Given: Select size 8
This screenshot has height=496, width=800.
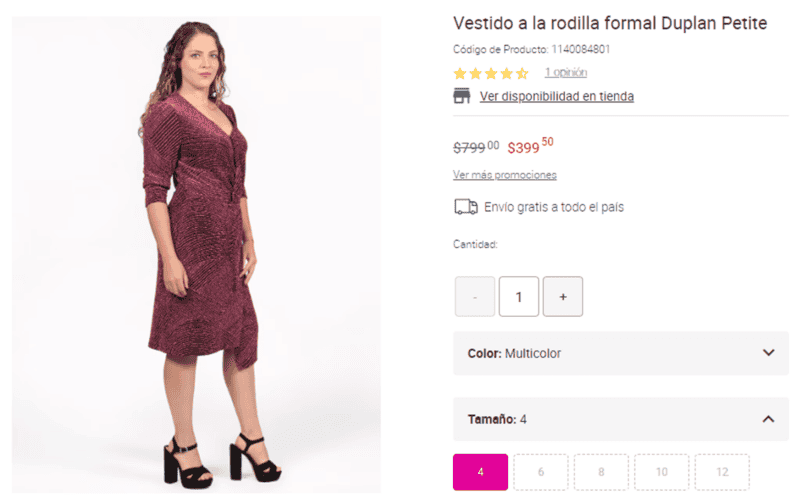Looking at the screenshot, I should pyautogui.click(x=601, y=472).
